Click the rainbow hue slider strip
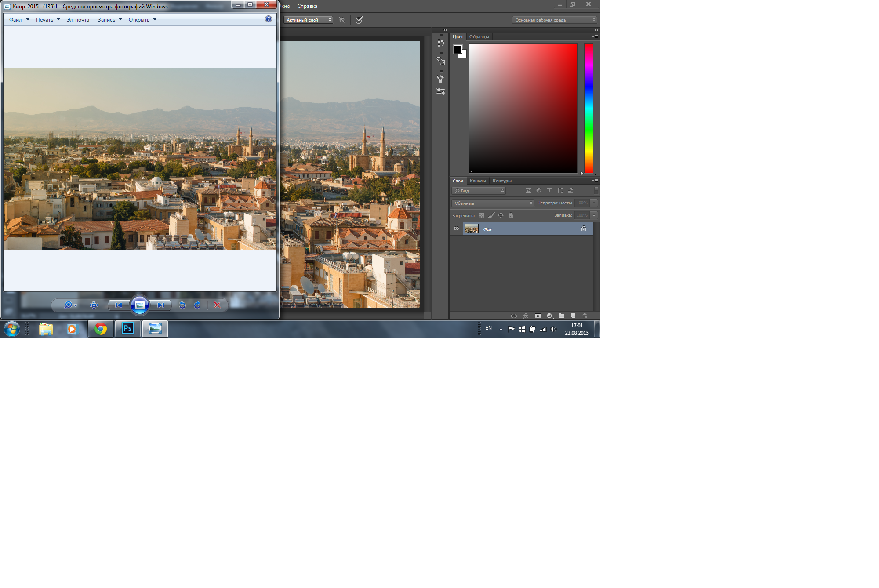The image size is (879, 588). point(588,108)
